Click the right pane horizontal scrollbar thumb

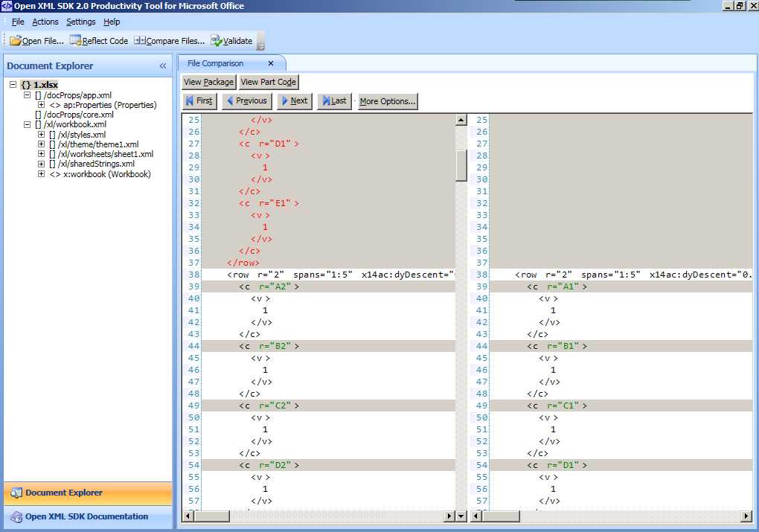[x=501, y=516]
